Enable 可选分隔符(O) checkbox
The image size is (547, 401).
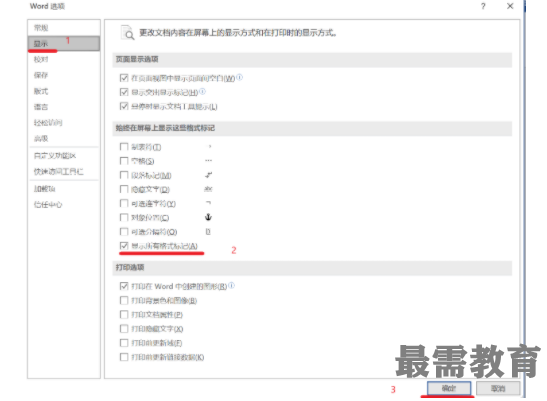[124, 231]
